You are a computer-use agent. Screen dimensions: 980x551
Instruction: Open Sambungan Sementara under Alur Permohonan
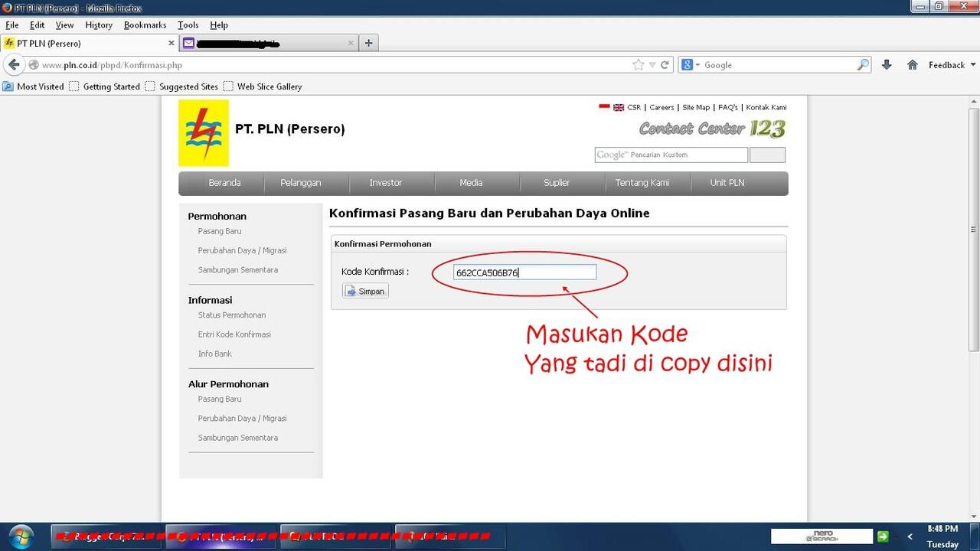point(237,438)
